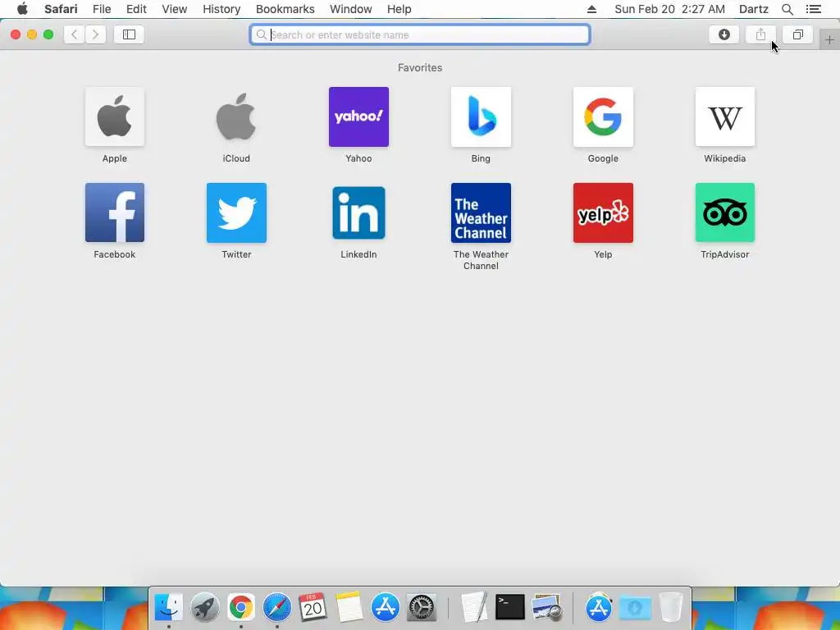The height and width of the screenshot is (630, 840).
Task: Open the iCloud favorite tile
Action: (x=236, y=116)
